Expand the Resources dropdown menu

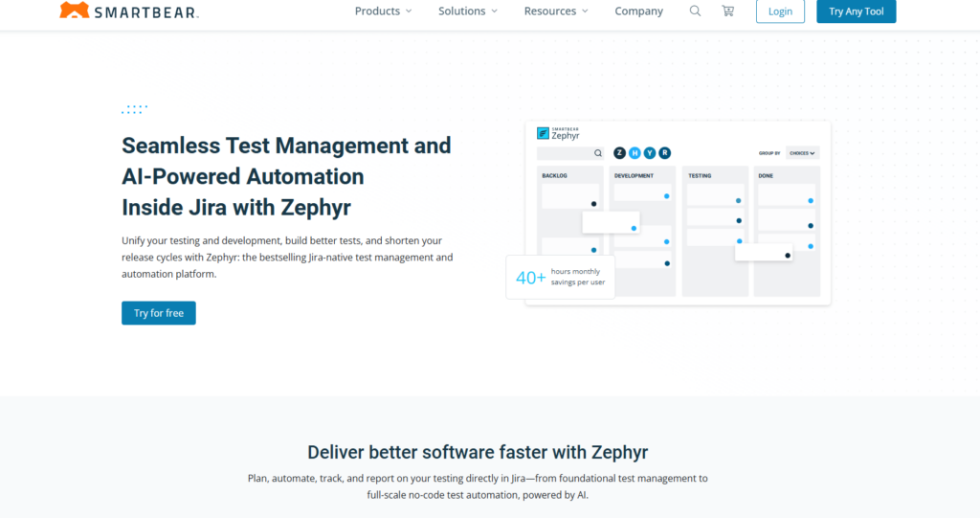556,11
